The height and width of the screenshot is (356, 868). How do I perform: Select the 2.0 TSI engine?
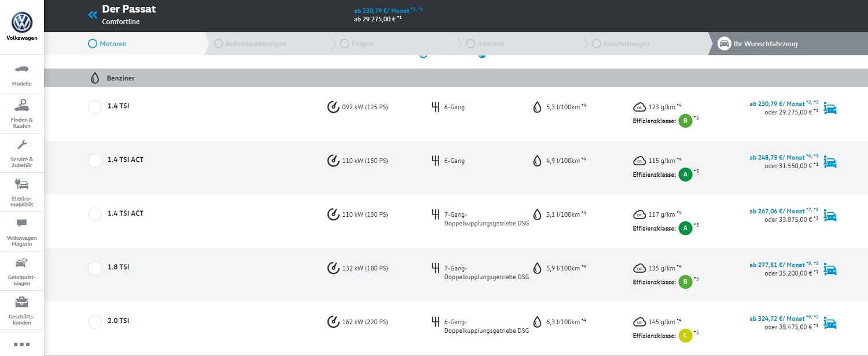95,322
